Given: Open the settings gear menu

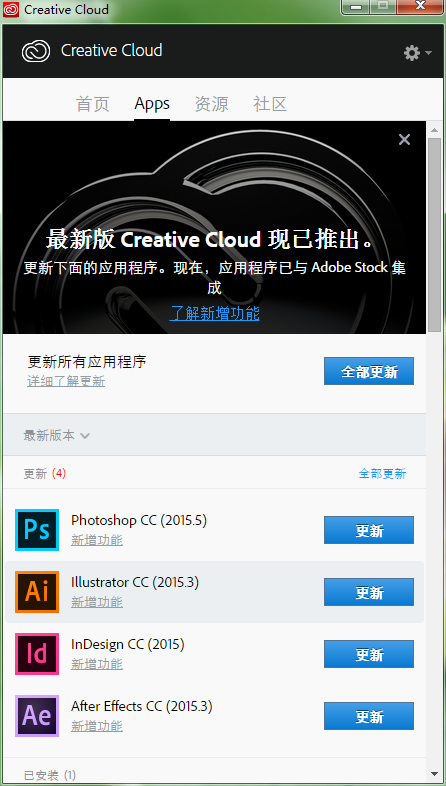Looking at the screenshot, I should tap(417, 53).
